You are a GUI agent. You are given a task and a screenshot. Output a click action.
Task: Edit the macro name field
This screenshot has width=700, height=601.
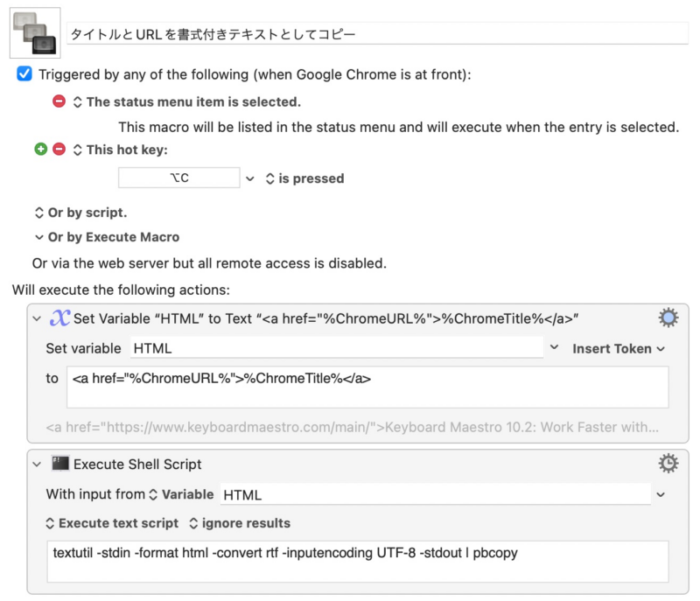click(377, 34)
